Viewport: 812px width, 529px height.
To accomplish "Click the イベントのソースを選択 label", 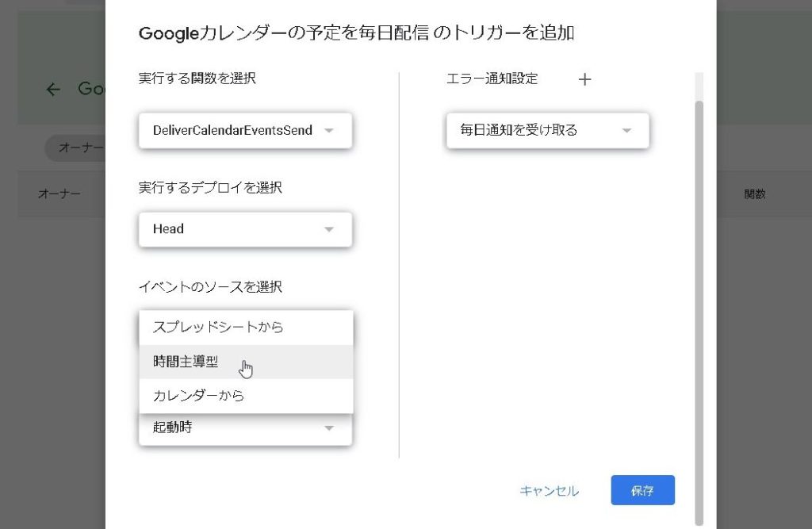I will point(210,287).
